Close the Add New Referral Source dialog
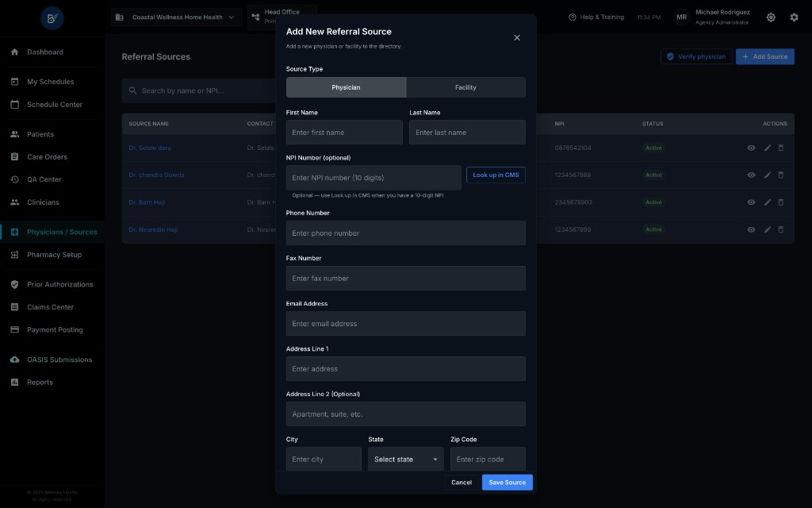Screen dimensions: 812x508 click(x=516, y=38)
